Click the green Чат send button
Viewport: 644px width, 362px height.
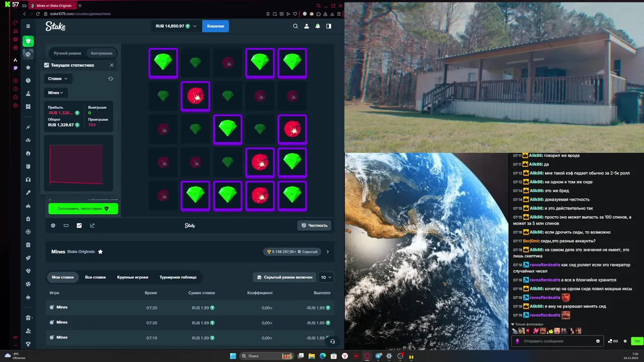coord(637,341)
